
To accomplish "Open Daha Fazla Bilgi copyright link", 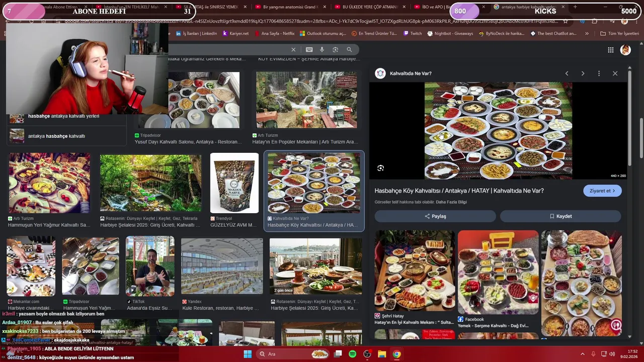I will coord(451,202).
